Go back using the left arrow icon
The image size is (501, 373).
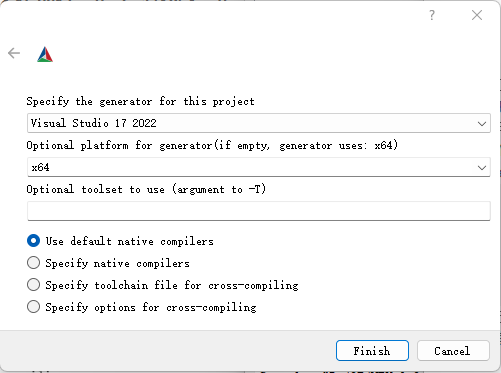pos(14,53)
